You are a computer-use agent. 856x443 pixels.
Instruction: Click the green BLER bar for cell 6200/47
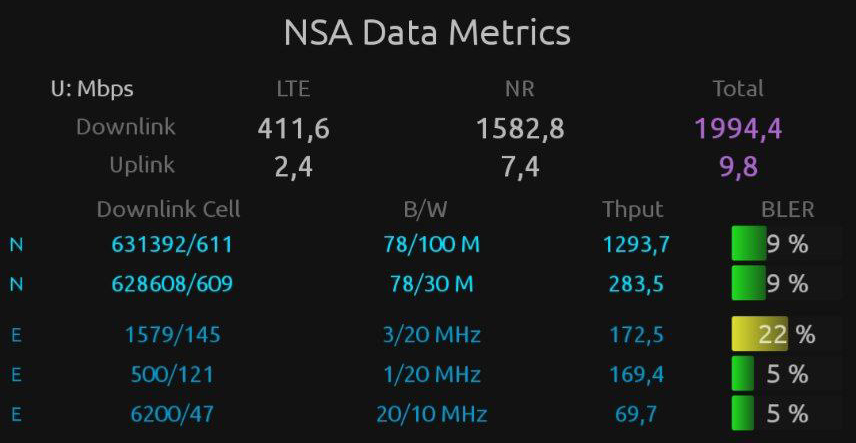(x=743, y=413)
